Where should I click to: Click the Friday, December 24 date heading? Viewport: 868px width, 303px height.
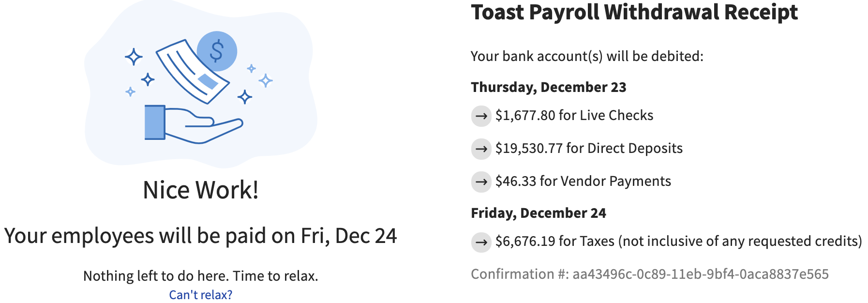coord(539,213)
